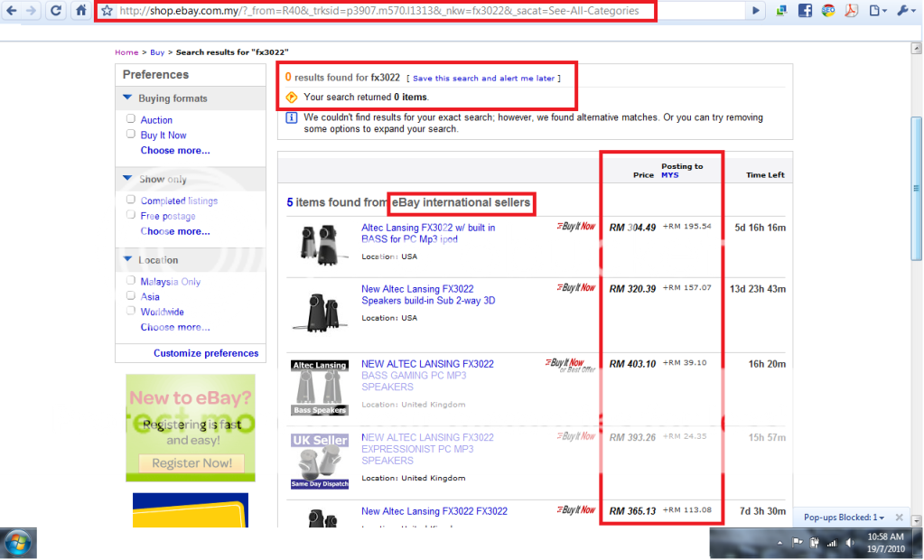Viewport: 924px width, 560px height.
Task: Bookmark this page with the star icon
Action: click(x=107, y=11)
